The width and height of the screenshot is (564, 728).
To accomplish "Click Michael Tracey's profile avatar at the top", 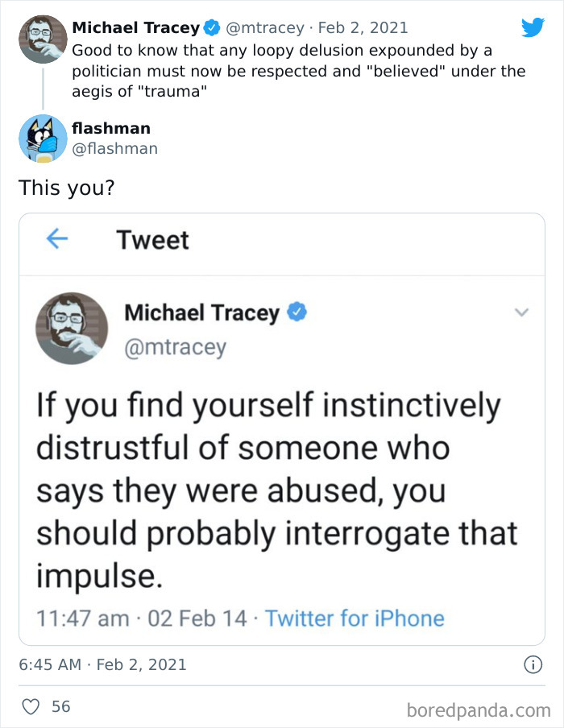I will [42, 38].
